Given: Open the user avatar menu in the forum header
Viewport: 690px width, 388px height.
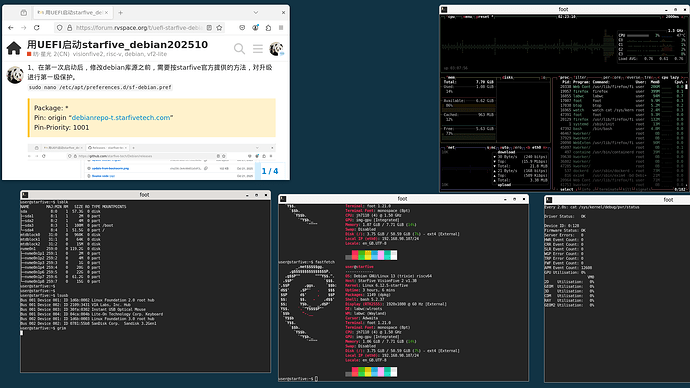Looking at the screenshot, I should click(276, 48).
